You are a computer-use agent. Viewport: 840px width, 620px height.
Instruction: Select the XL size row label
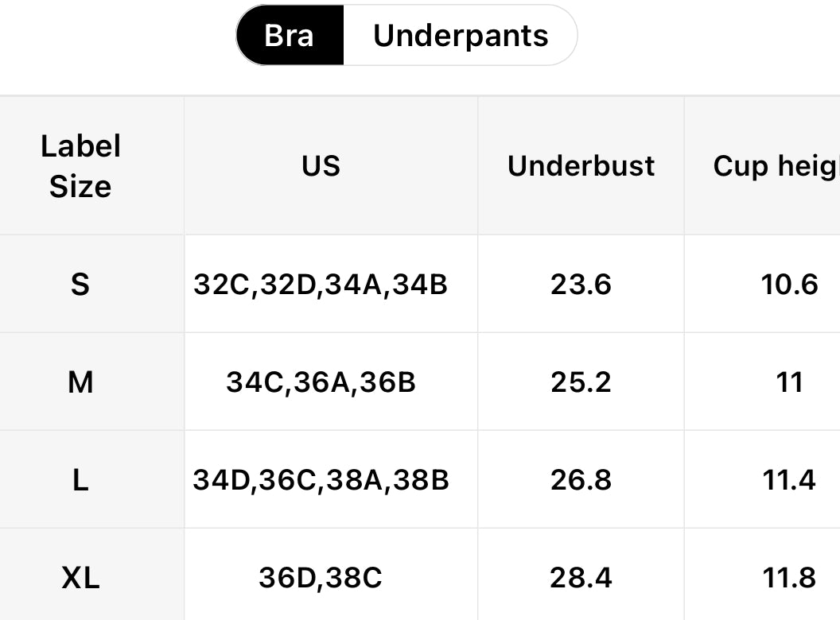tap(80, 578)
